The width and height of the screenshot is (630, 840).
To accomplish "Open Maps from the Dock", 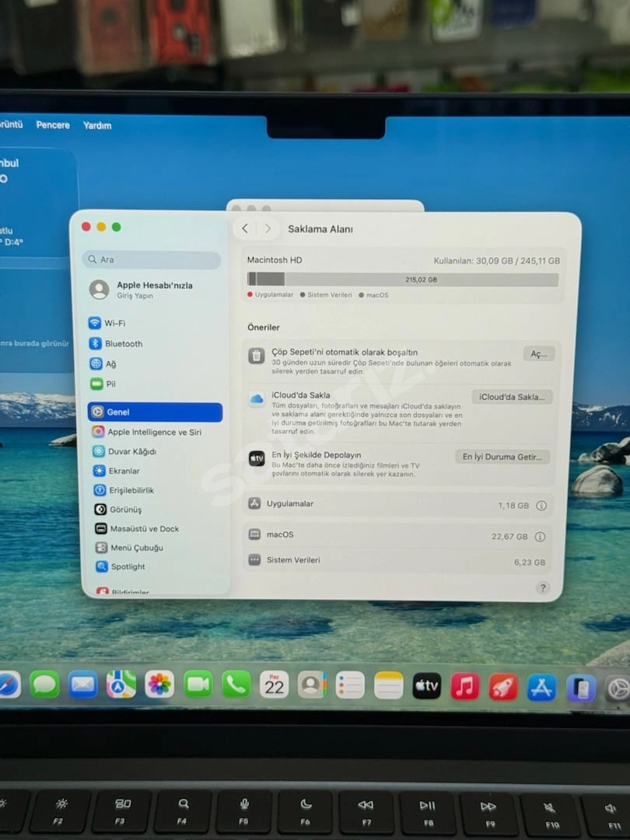I will [121, 684].
